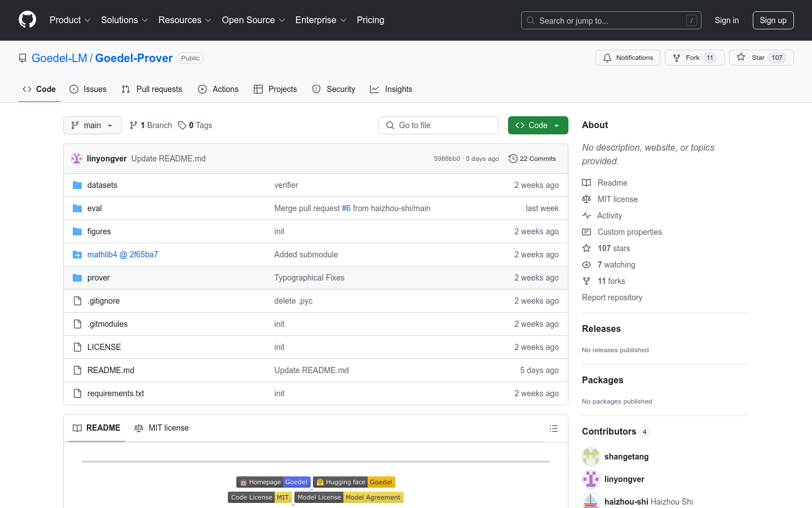Click the Star button
The width and height of the screenshot is (812, 508).
(761, 58)
